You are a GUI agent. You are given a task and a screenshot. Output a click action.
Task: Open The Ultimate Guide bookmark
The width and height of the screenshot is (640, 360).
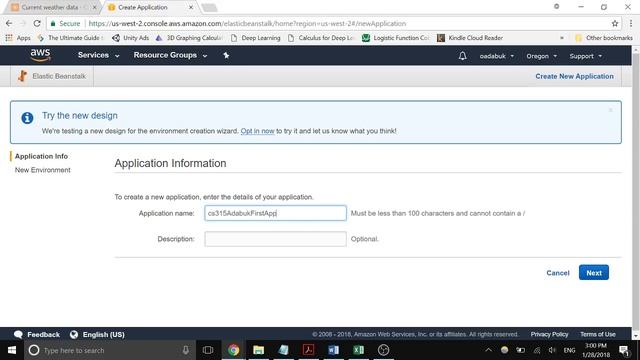click(70, 38)
